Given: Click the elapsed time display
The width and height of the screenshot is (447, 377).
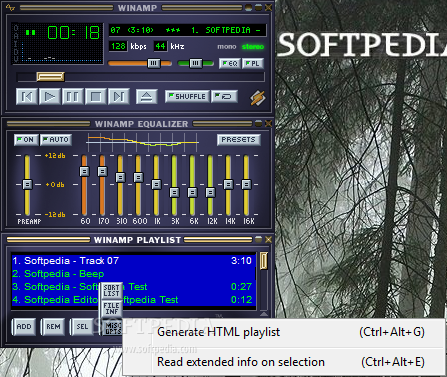Looking at the screenshot, I should (x=74, y=33).
